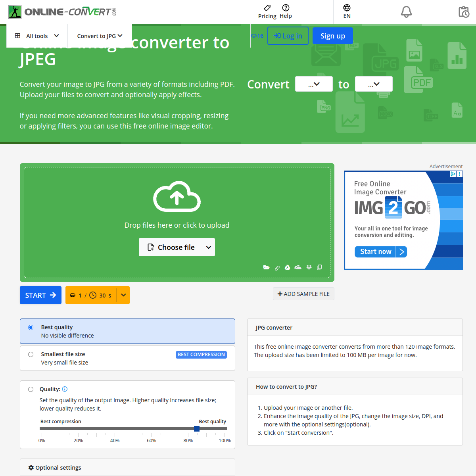
Task: Expand the orange credits dropdown arrow
Action: coord(123,295)
